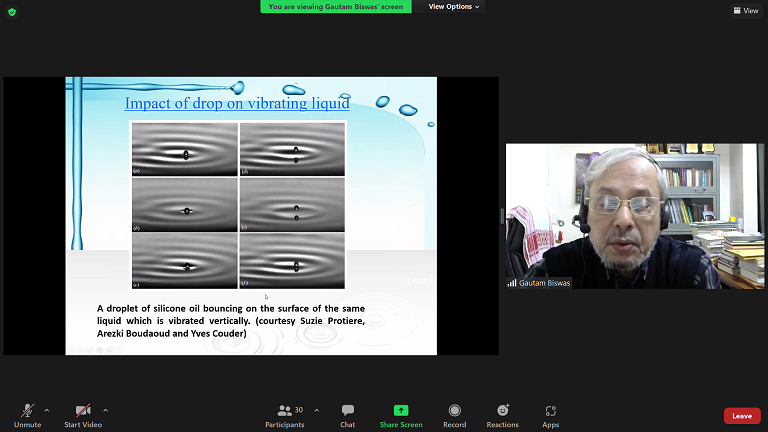
Task: Open the Zoom Apps panel
Action: click(550, 413)
